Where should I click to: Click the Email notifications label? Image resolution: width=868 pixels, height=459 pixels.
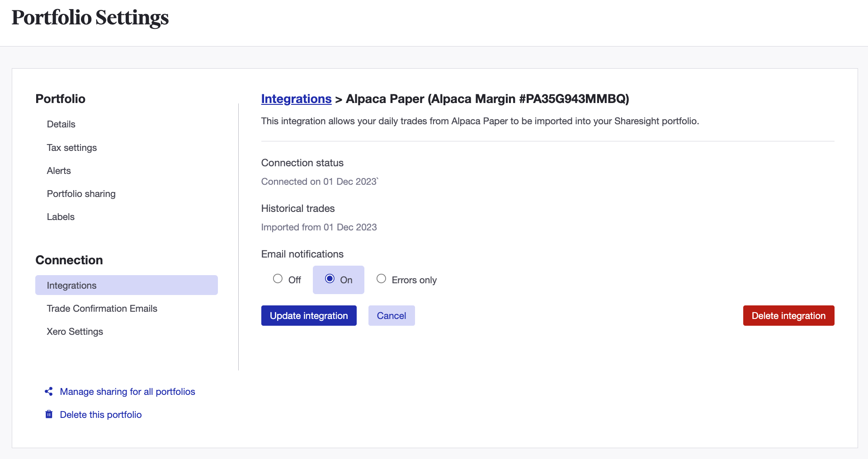(302, 254)
